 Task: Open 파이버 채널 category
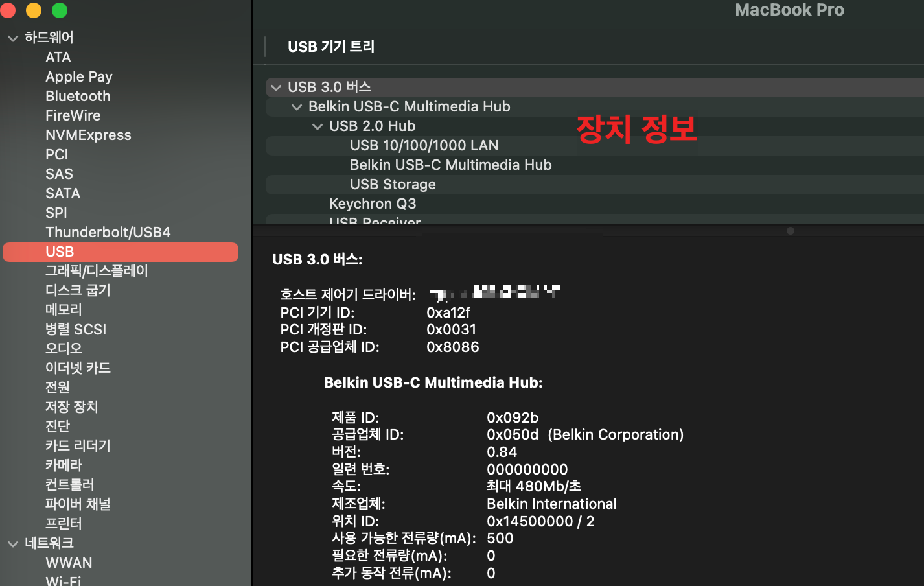78,504
